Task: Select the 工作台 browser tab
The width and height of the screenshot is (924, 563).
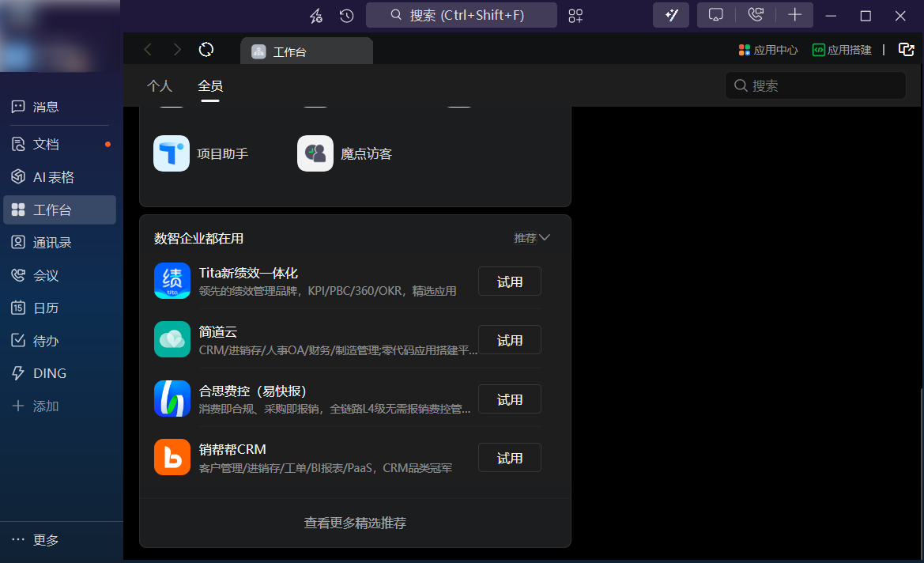Action: (307, 51)
